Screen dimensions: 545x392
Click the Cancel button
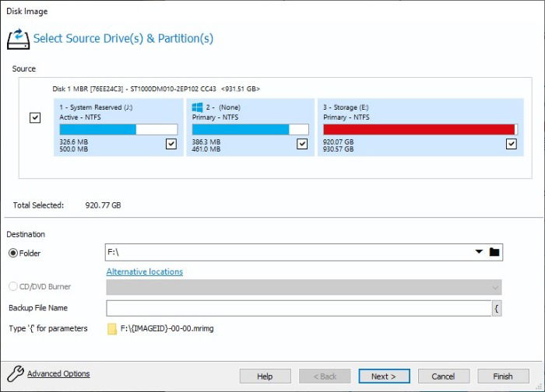click(x=444, y=376)
